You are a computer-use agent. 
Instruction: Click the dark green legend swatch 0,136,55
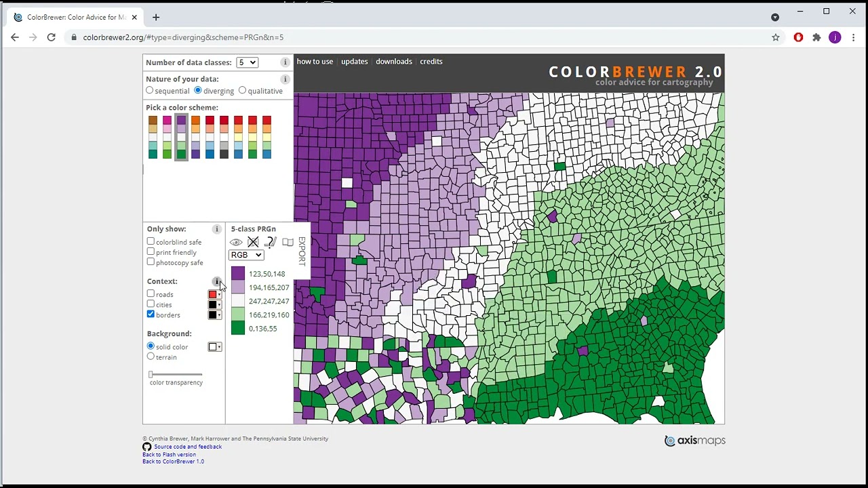[238, 328]
